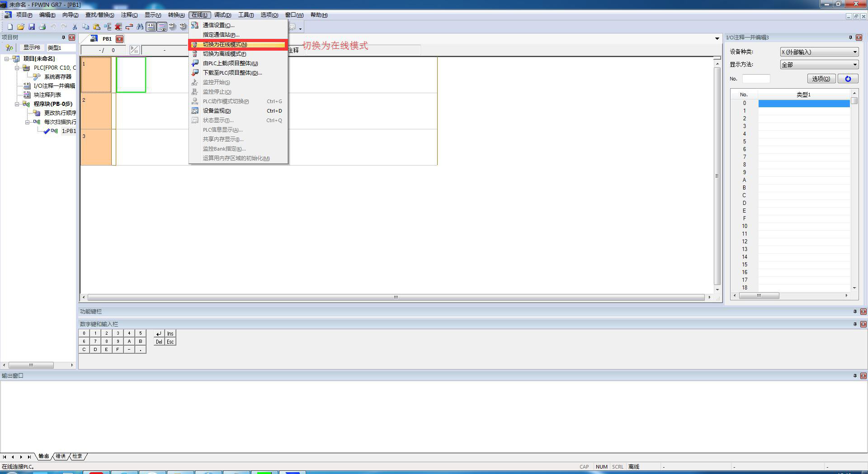Toggle the pressed I/O comment display toolbar button

click(151, 27)
